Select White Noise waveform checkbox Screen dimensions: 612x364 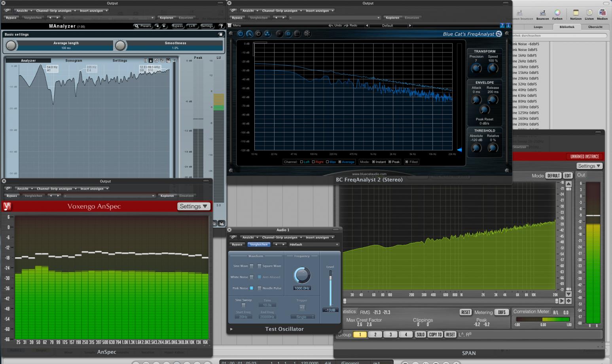(x=251, y=277)
